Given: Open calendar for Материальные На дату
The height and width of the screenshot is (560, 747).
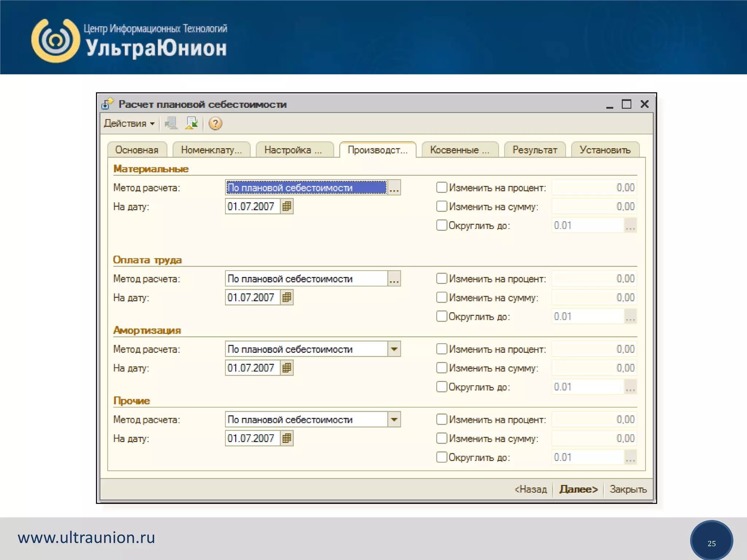Looking at the screenshot, I should [x=287, y=206].
